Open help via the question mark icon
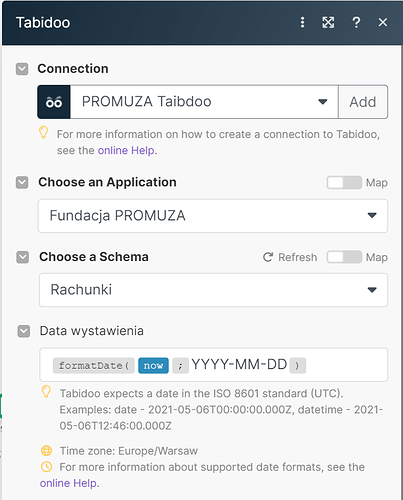 (356, 22)
